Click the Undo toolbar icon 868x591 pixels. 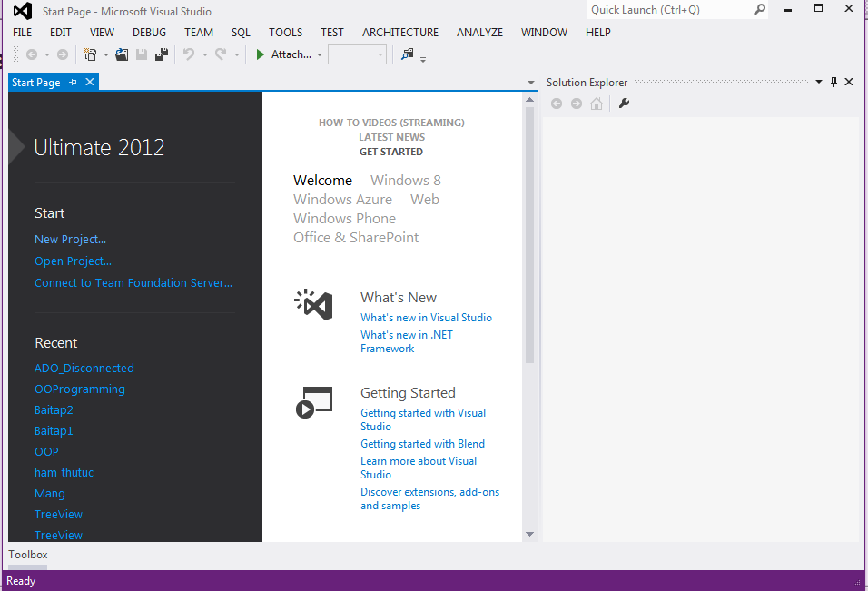coord(189,54)
